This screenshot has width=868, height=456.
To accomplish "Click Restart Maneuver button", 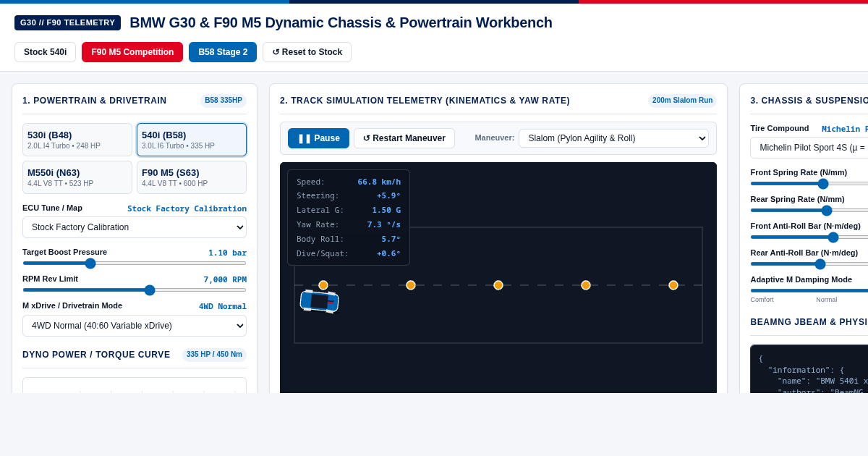I will tap(404, 138).
